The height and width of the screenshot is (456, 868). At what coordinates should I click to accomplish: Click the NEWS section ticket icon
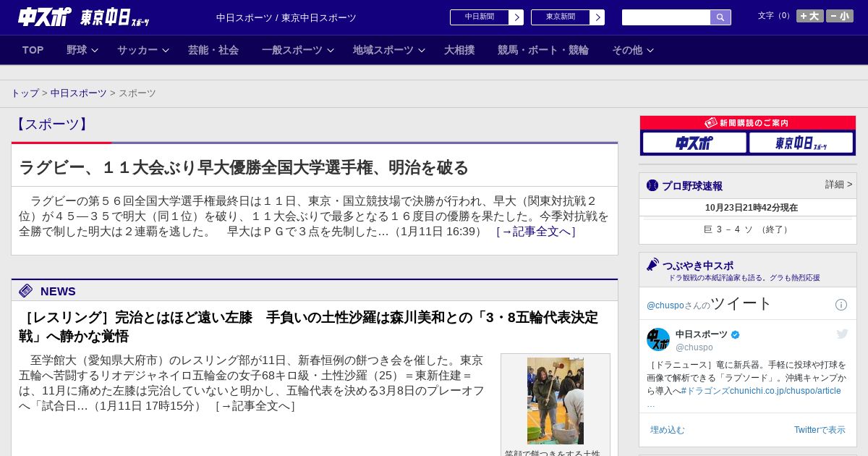[25, 291]
